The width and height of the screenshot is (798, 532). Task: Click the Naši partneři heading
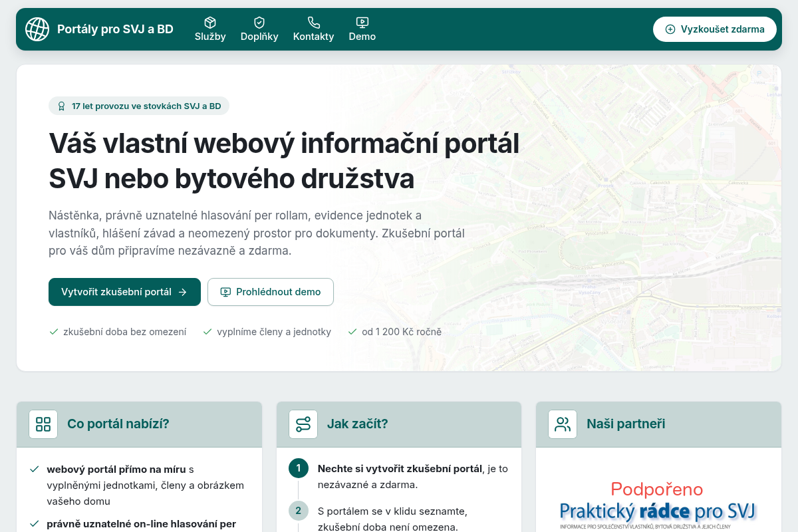626,424
